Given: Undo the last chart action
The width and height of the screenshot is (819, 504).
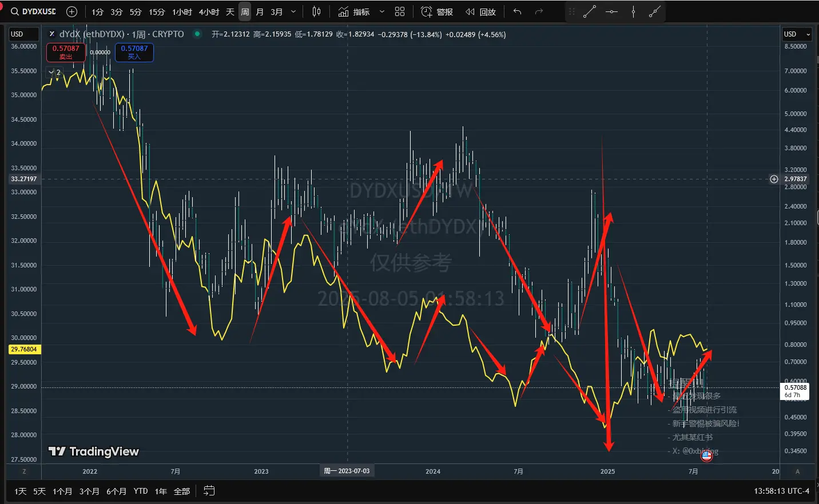Looking at the screenshot, I should [517, 11].
